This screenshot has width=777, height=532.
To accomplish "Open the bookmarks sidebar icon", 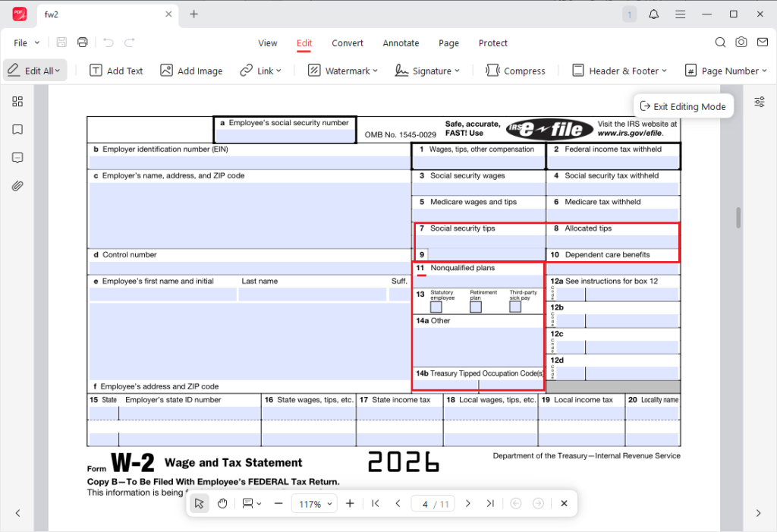I will point(17,130).
